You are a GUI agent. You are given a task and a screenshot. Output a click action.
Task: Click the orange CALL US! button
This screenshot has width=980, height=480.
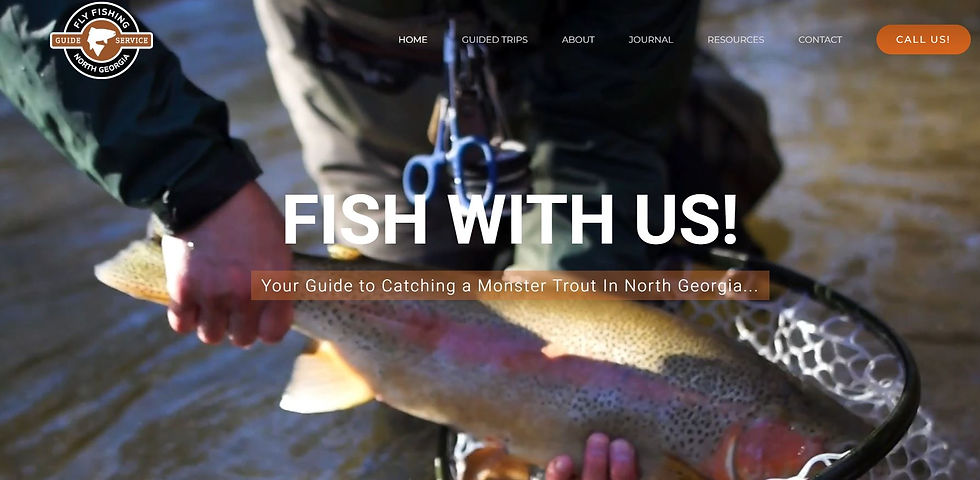point(923,39)
